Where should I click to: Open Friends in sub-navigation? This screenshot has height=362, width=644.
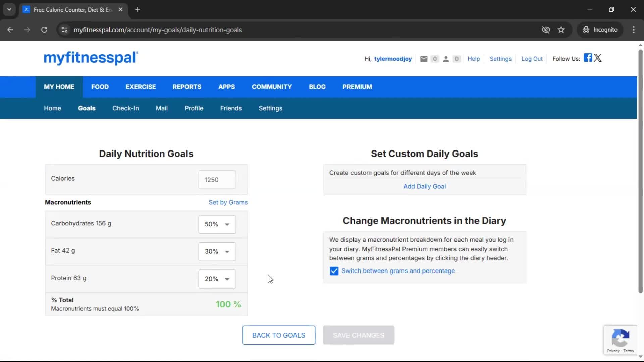[231, 108]
